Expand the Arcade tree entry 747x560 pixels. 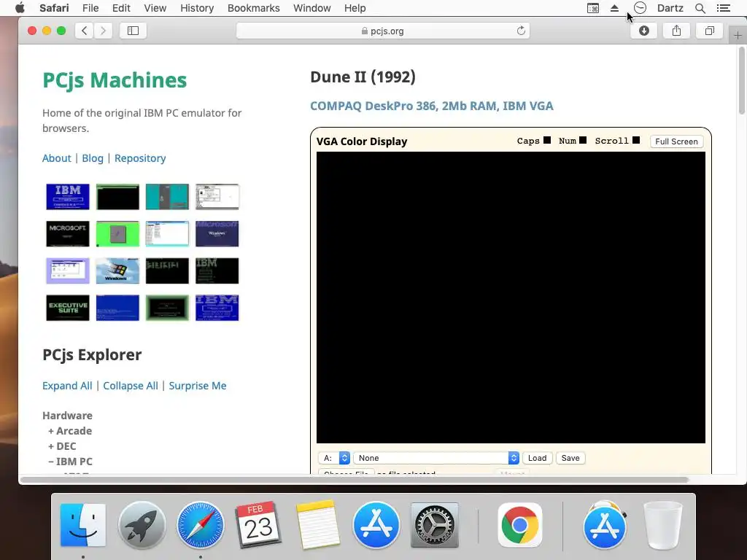point(70,431)
